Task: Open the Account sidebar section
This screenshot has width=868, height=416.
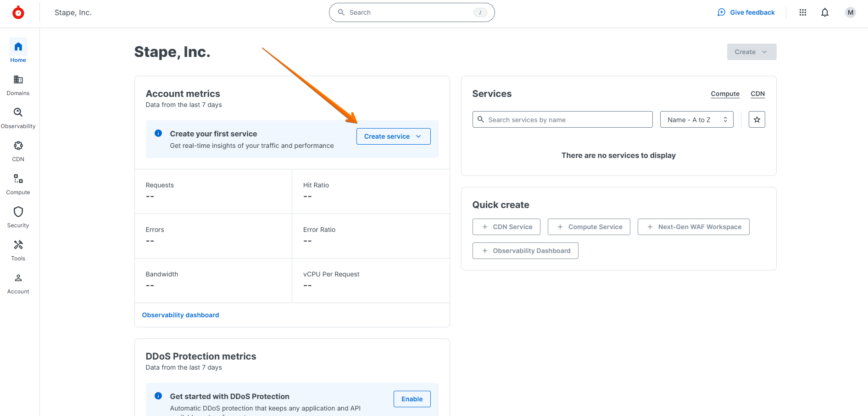Action: coord(18,284)
